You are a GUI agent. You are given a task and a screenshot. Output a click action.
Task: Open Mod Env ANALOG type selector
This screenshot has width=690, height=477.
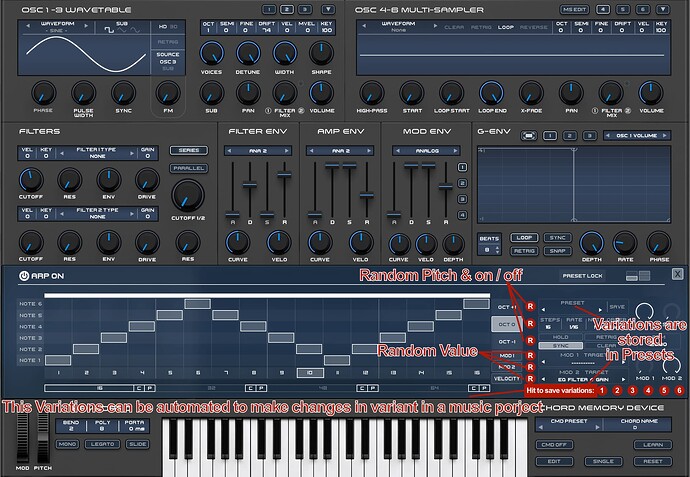[x=426, y=151]
